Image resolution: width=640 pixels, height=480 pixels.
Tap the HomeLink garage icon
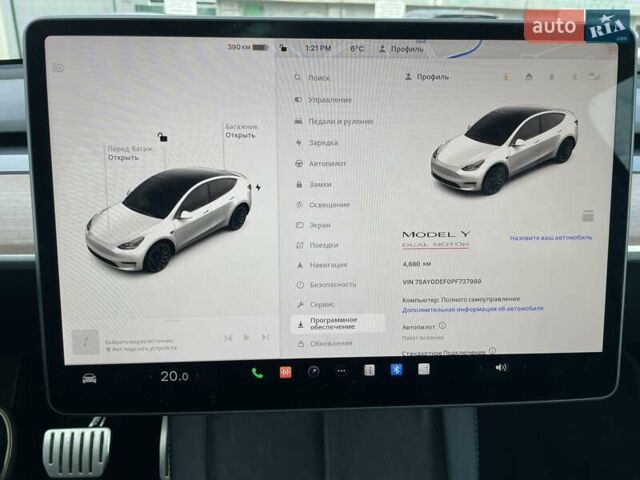point(529,76)
